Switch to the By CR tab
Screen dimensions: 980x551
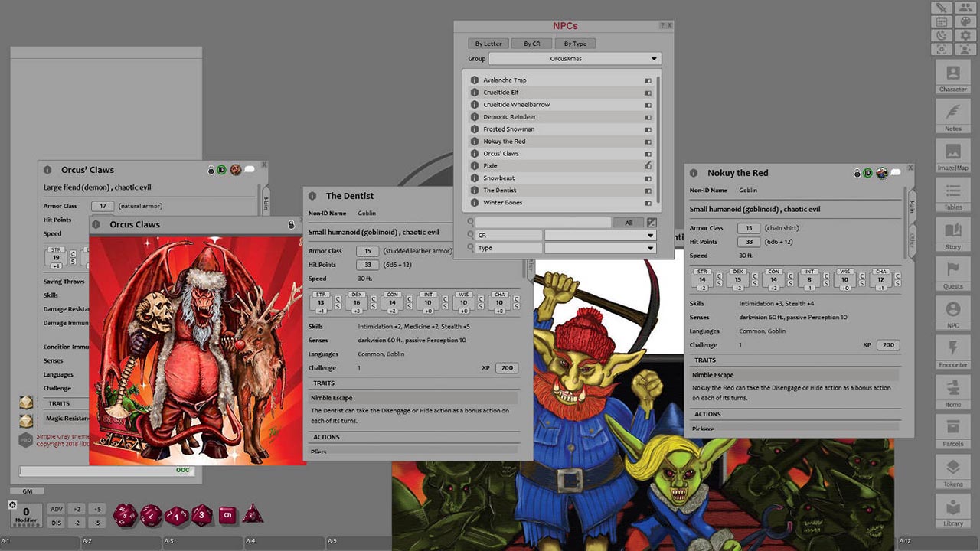click(531, 43)
